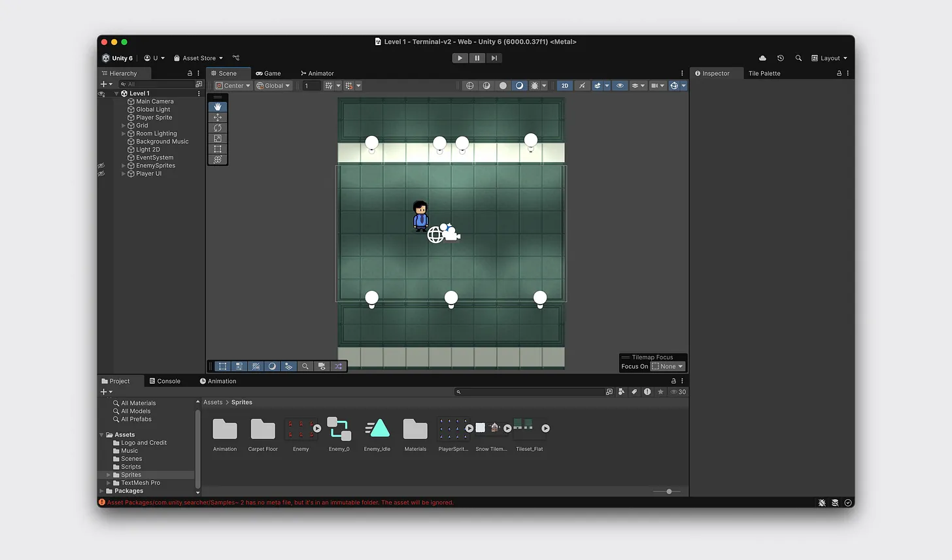Toggle scene lighting in Scene toolbar
The height and width of the screenshot is (560, 952).
(519, 86)
